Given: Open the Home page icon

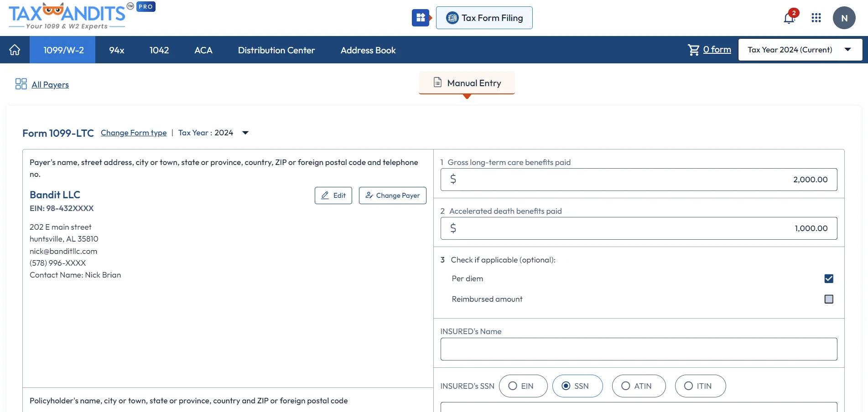Looking at the screenshot, I should [15, 50].
